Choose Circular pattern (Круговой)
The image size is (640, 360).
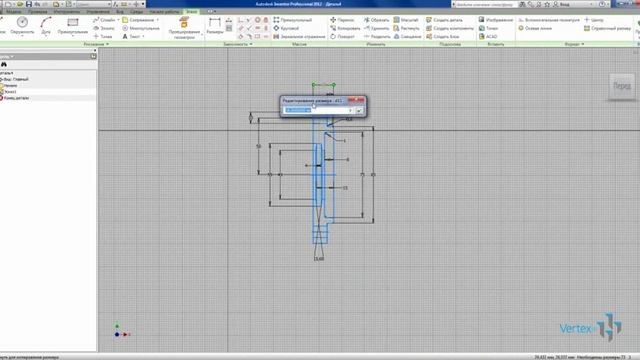[x=286, y=28]
